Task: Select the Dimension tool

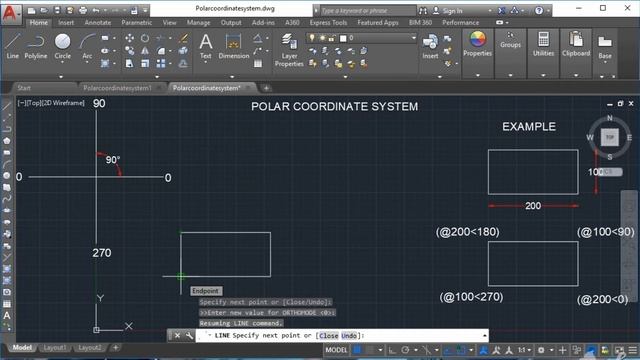Action: 233,47
